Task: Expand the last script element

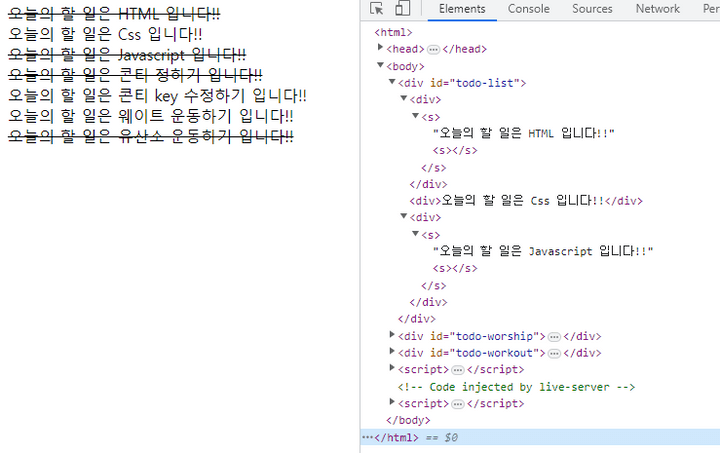Action: (x=391, y=403)
